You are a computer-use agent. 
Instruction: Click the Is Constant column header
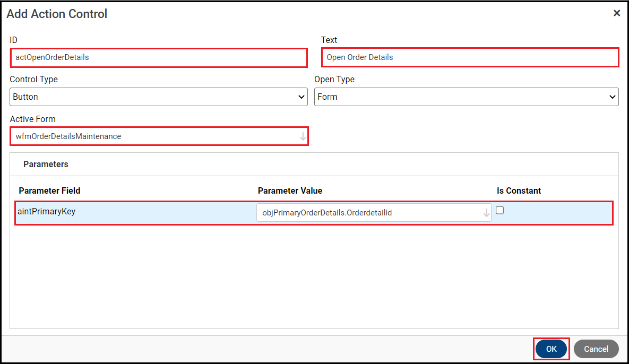[519, 190]
